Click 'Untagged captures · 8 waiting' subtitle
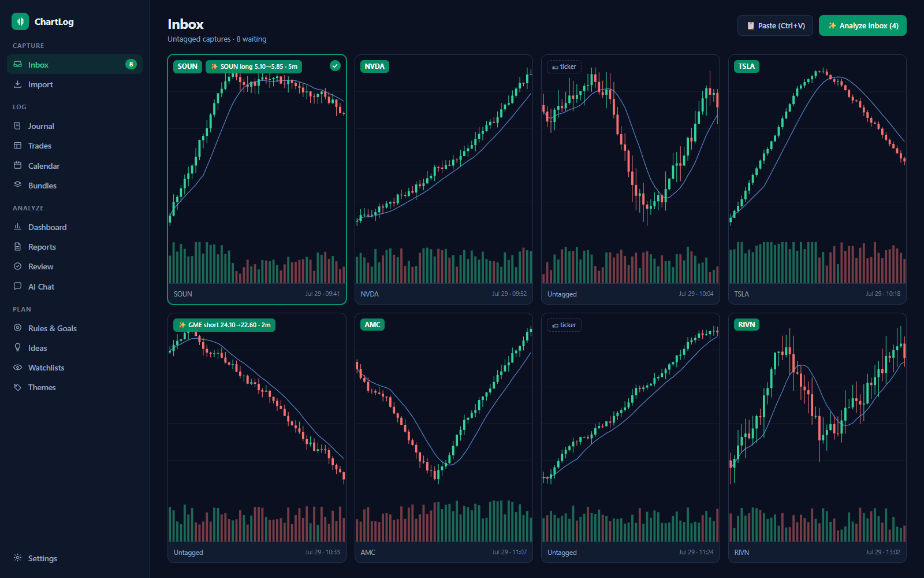 [x=217, y=39]
